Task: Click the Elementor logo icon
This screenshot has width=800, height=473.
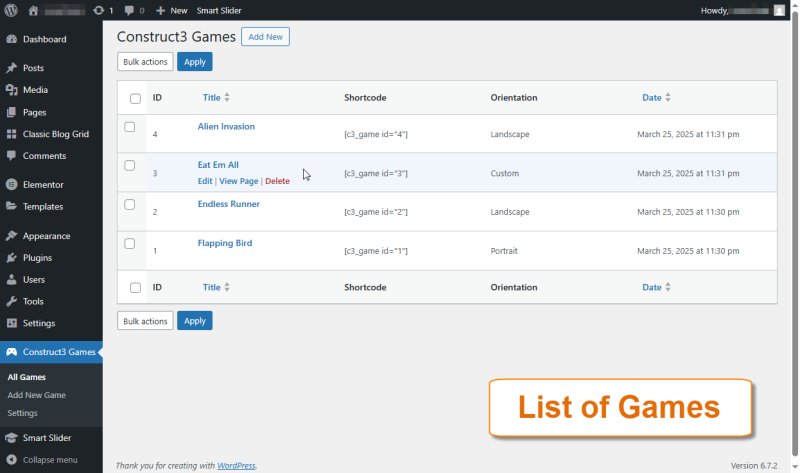Action: [12, 185]
